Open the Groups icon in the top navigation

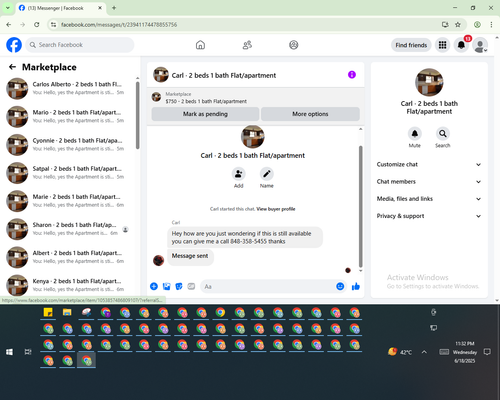294,45
